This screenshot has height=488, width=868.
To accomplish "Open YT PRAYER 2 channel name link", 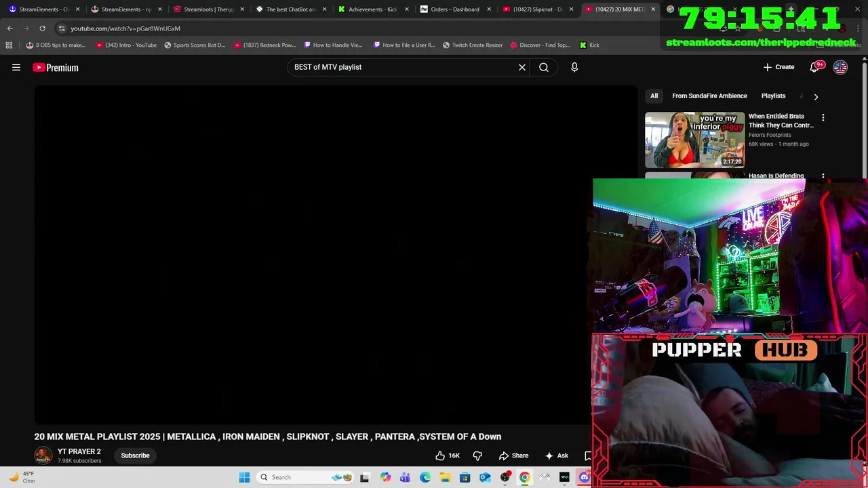I will [x=79, y=451].
